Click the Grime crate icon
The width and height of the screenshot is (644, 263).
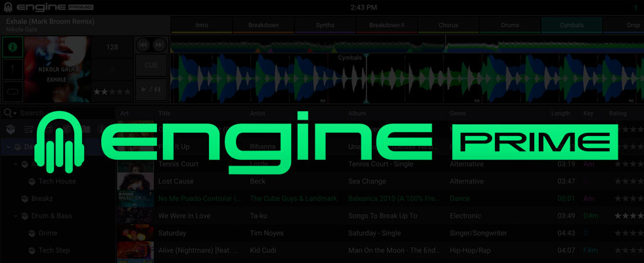click(32, 233)
